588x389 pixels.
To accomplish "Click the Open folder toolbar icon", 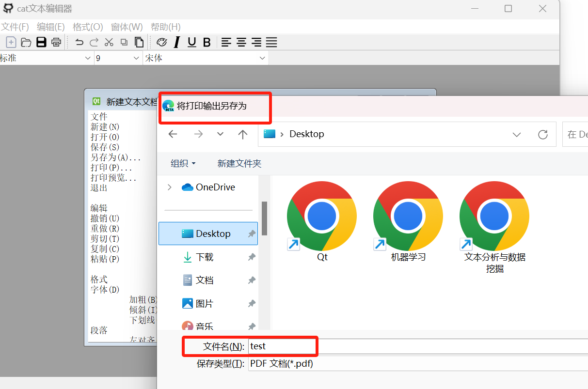I will [26, 42].
